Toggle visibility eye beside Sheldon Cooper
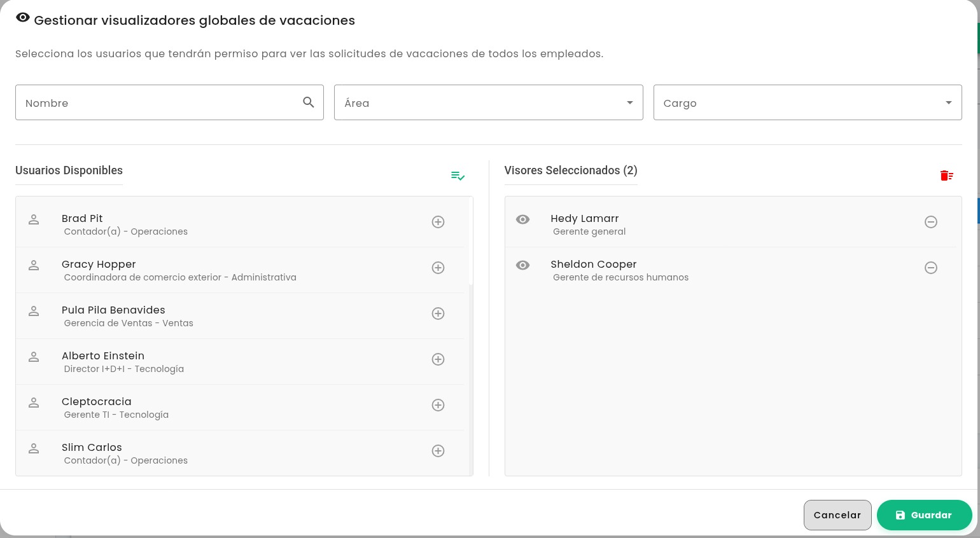 pos(522,265)
